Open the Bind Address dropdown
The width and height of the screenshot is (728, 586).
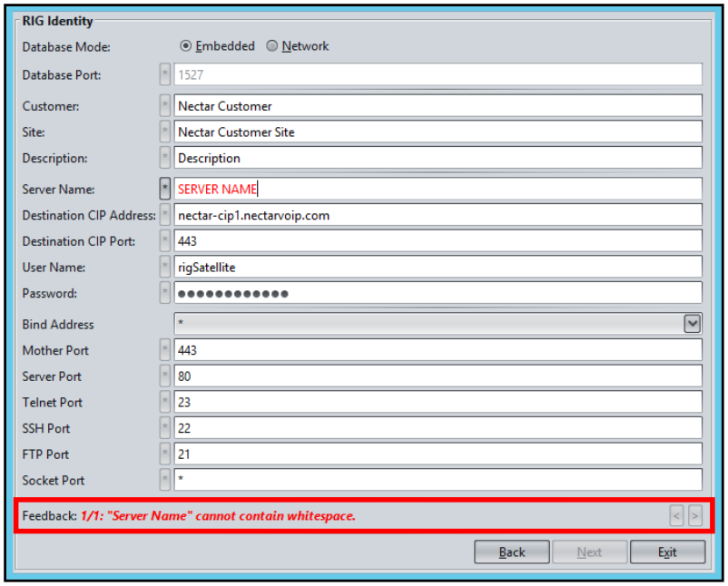692,324
